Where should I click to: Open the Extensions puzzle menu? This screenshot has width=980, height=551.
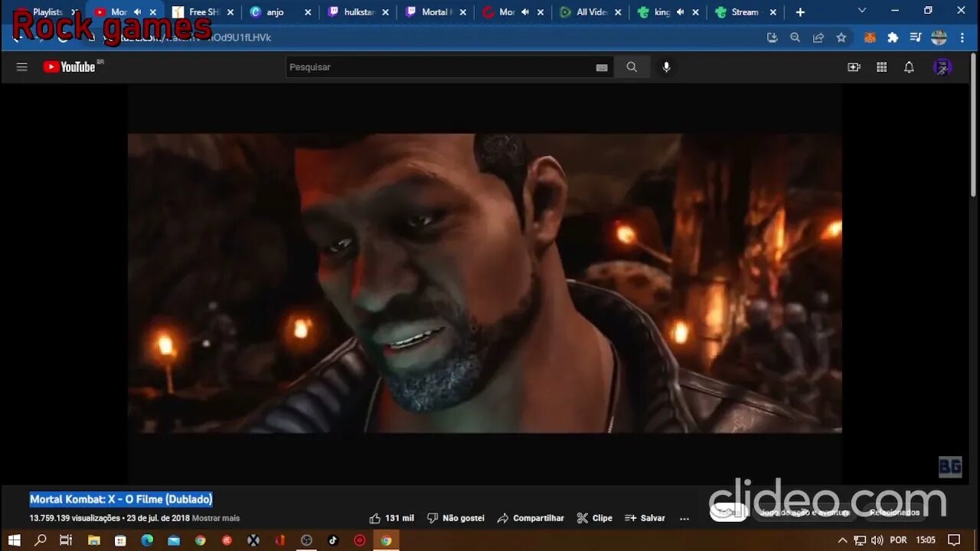893,37
